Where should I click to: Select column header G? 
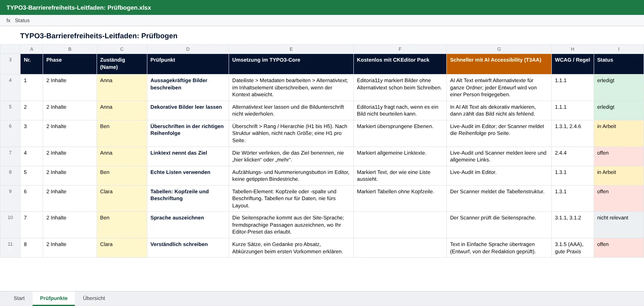(x=499, y=49)
